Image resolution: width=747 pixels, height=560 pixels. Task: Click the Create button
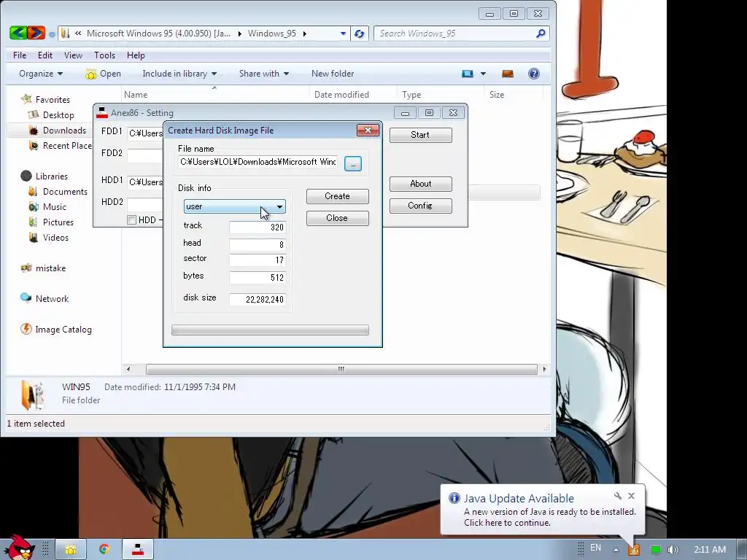(x=337, y=196)
